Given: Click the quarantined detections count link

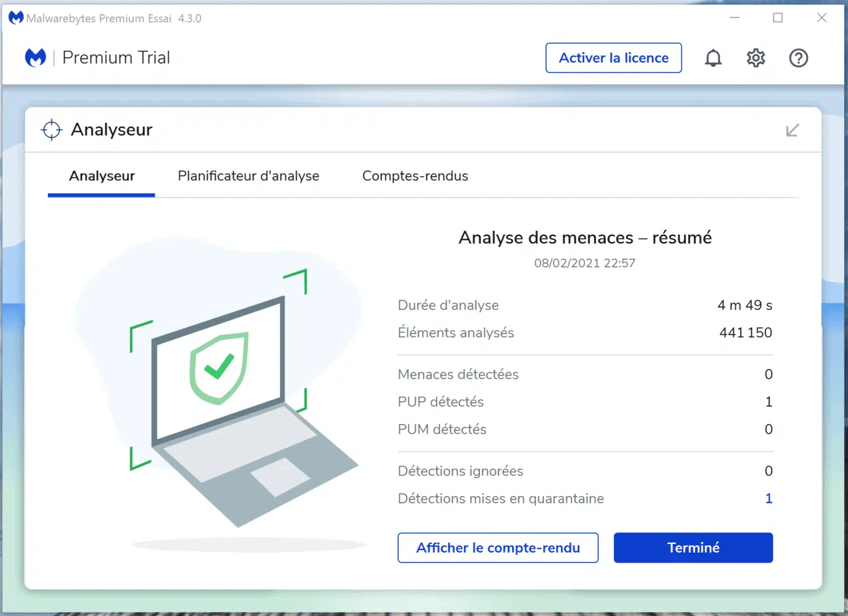Looking at the screenshot, I should [x=769, y=499].
